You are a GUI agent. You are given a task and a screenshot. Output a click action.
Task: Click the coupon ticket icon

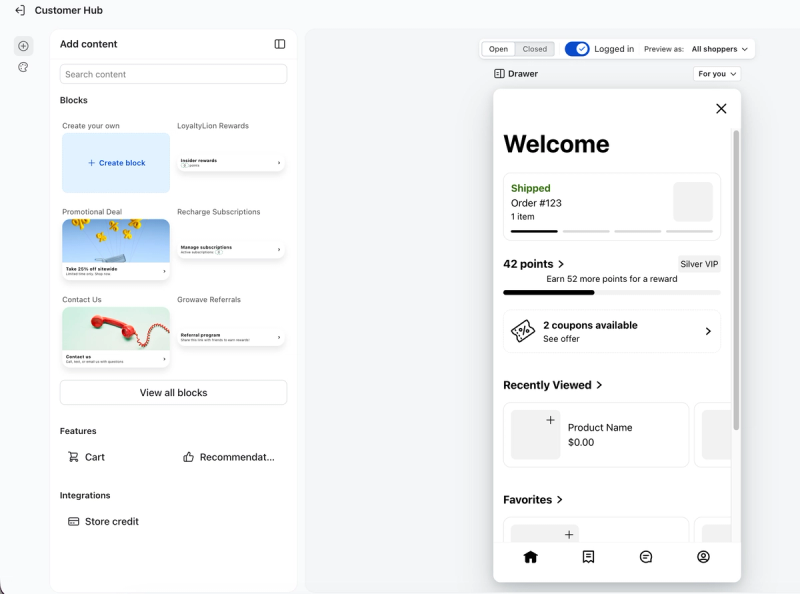(x=523, y=331)
